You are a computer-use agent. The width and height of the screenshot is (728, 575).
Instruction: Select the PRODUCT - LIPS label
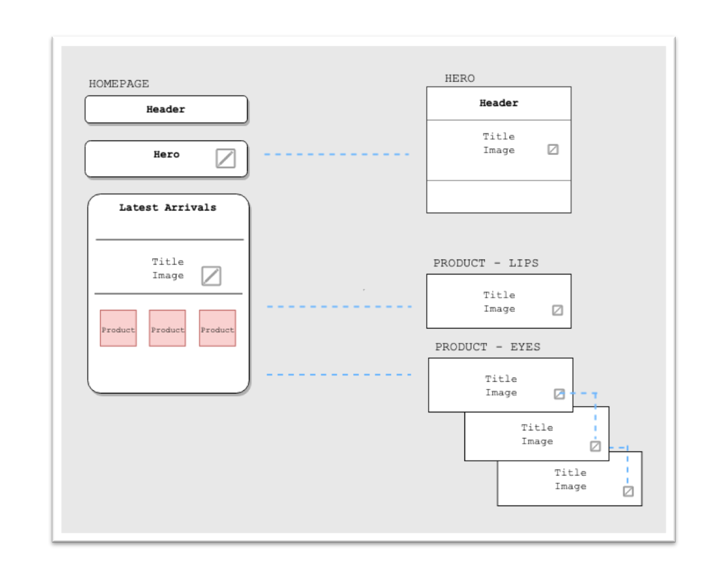(486, 263)
